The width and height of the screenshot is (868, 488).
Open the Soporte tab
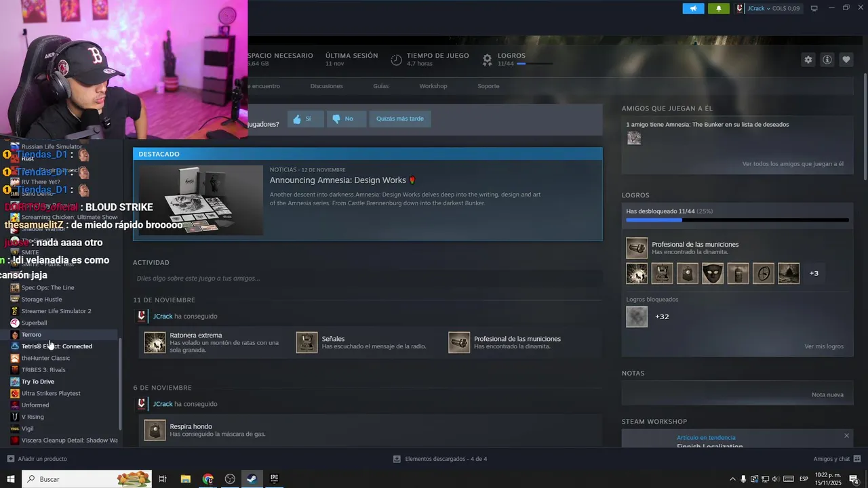488,86
